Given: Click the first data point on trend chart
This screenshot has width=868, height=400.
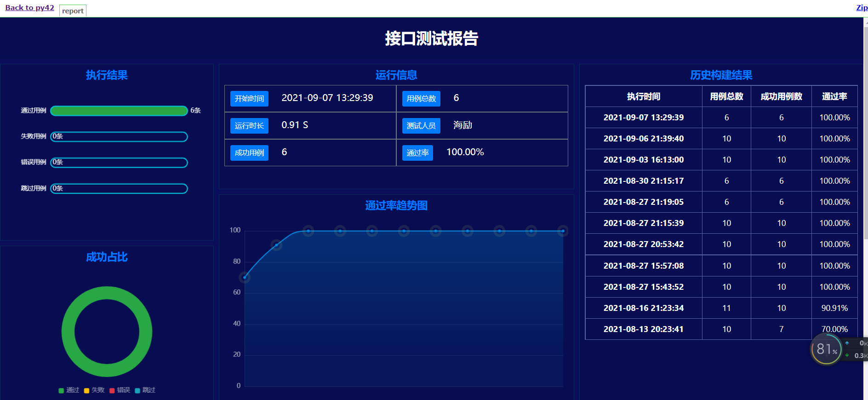Looking at the screenshot, I should pos(245,277).
